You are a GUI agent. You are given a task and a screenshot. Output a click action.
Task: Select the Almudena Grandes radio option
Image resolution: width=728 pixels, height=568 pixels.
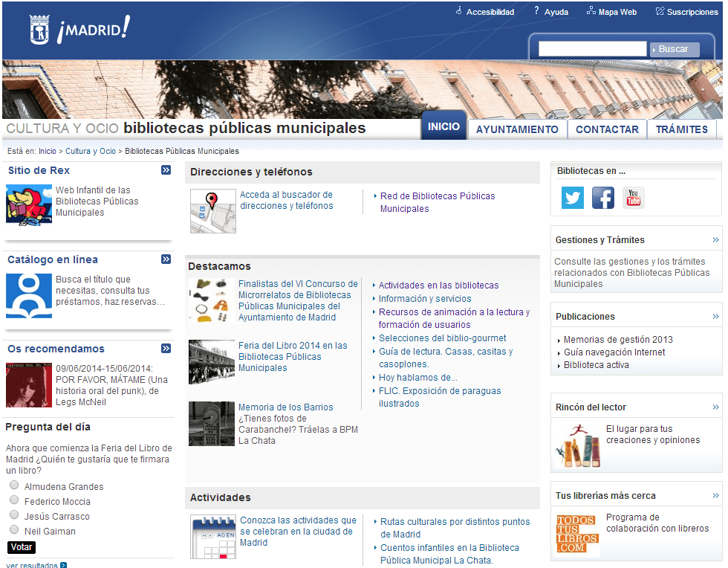coord(14,485)
